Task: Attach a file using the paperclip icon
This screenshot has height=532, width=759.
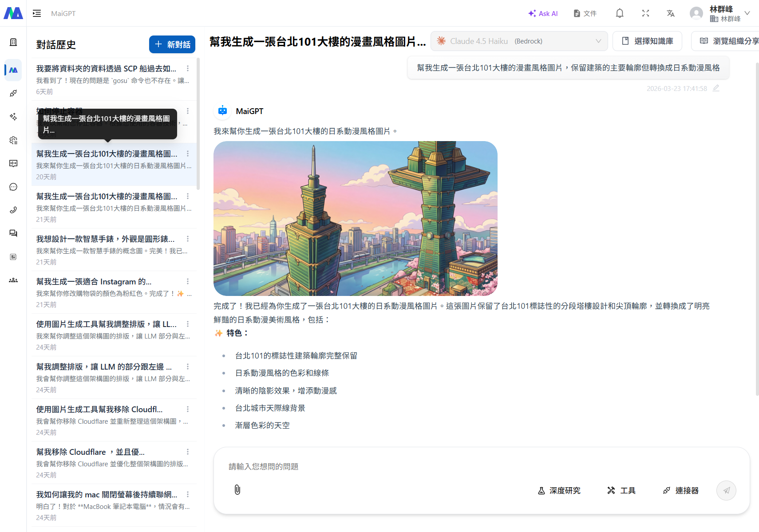Action: (237, 490)
